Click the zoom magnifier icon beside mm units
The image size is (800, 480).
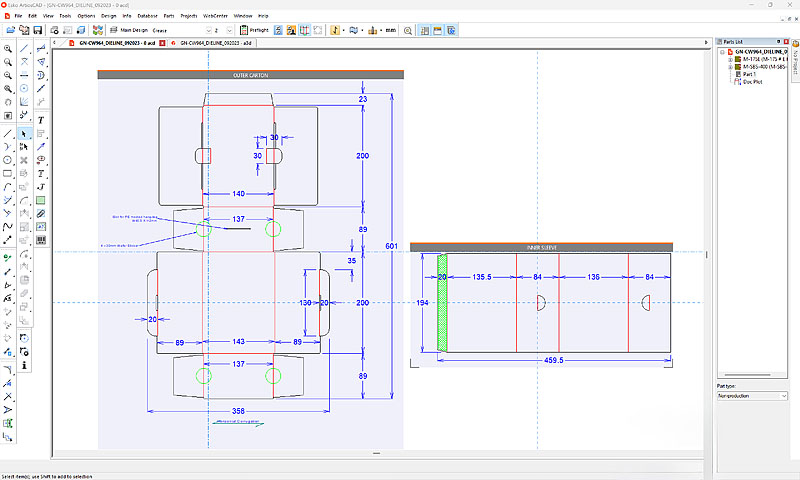[407, 31]
